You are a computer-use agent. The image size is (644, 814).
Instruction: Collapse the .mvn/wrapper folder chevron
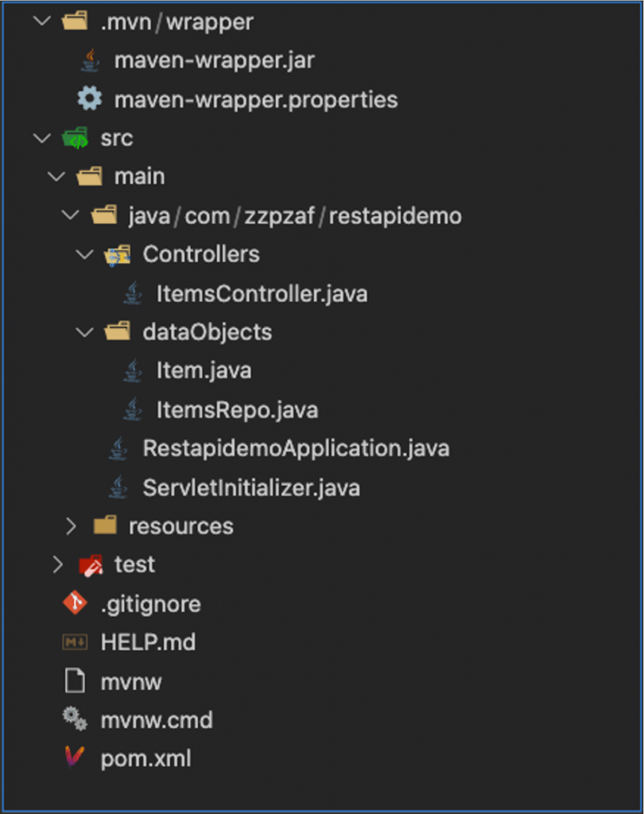pos(41,21)
